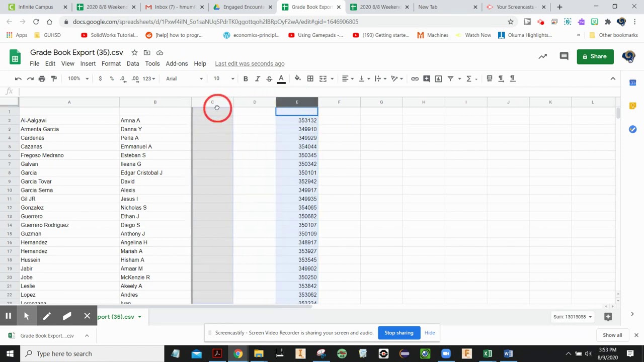Open the fill color picker
Viewport: 644px width, 362px height.
tap(297, 78)
